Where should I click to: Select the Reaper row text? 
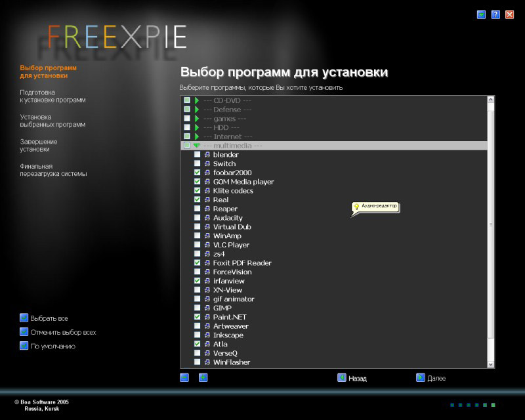pyautogui.click(x=225, y=209)
